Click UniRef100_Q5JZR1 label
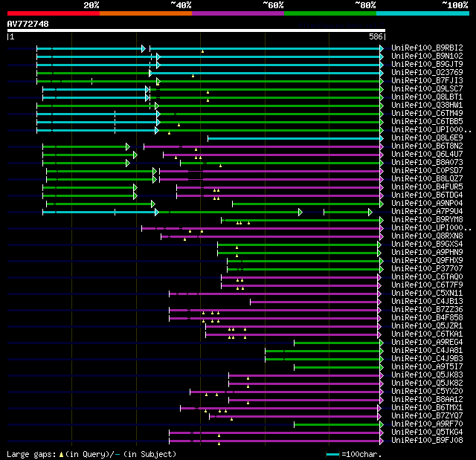This screenshot has width=476, height=460. [427, 326]
